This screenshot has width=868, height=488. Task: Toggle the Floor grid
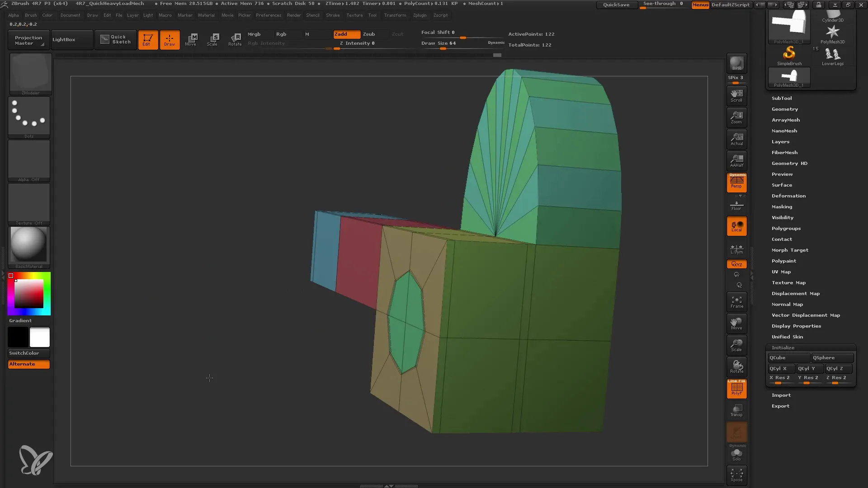736,204
